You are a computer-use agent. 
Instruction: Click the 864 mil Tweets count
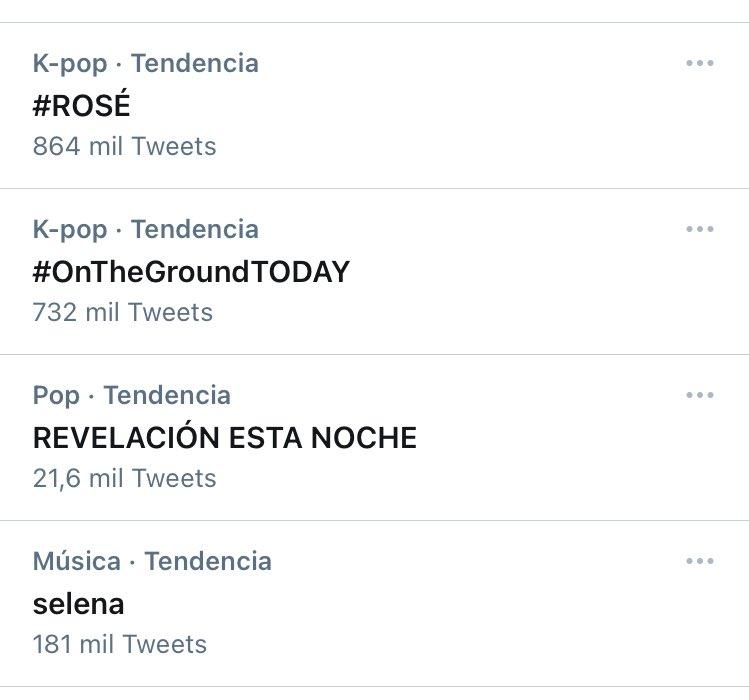(124, 146)
